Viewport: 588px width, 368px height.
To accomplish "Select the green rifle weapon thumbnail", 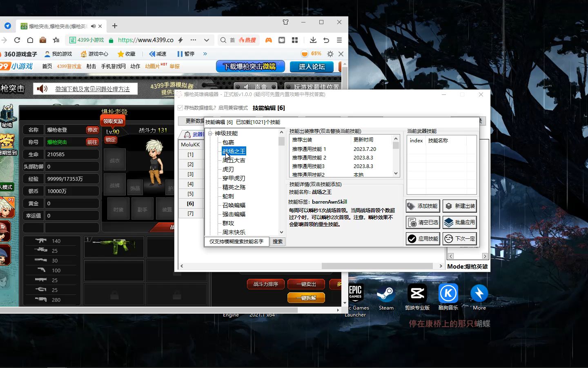I will [x=114, y=247].
